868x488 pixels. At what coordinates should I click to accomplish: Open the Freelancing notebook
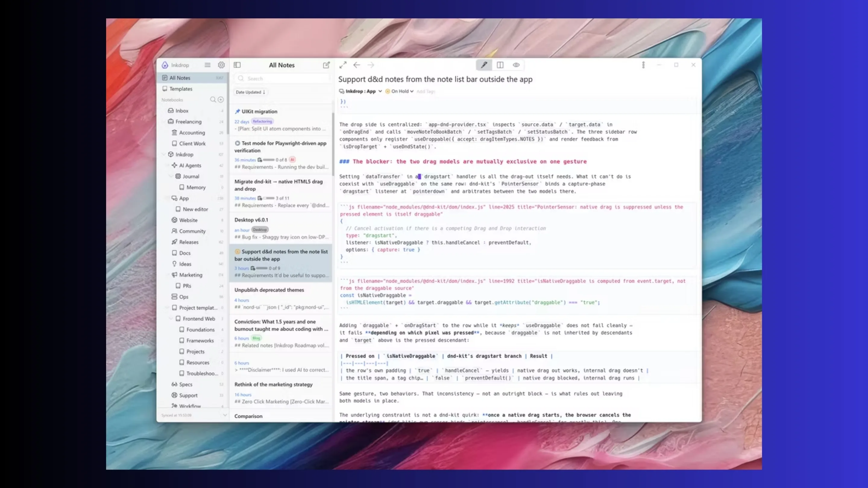pos(192,122)
